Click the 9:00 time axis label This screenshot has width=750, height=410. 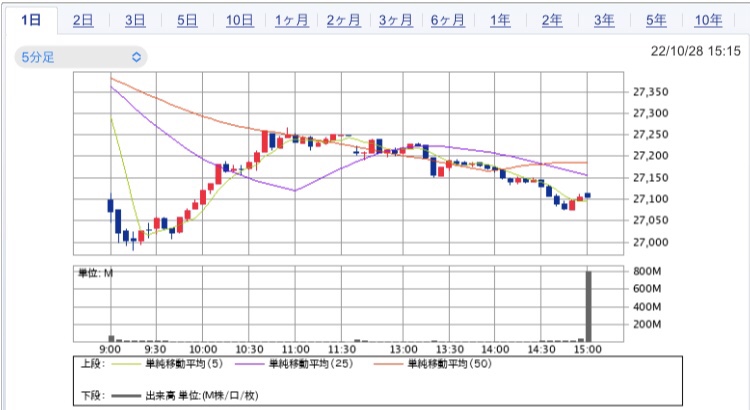(x=110, y=350)
